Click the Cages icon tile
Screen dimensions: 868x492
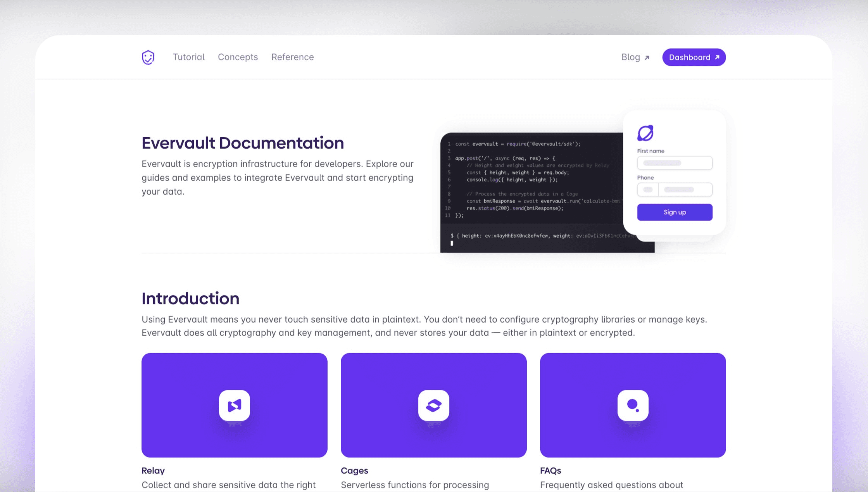(x=433, y=405)
